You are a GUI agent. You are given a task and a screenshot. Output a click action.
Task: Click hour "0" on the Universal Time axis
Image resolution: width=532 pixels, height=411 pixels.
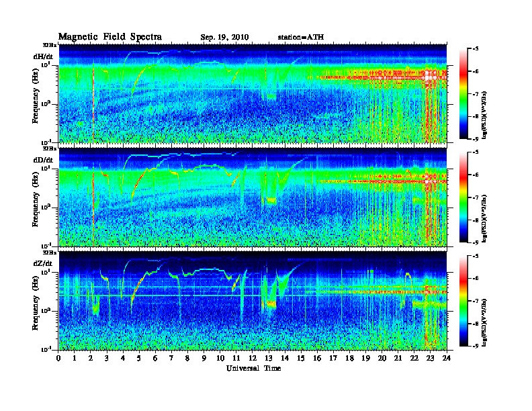coord(58,358)
